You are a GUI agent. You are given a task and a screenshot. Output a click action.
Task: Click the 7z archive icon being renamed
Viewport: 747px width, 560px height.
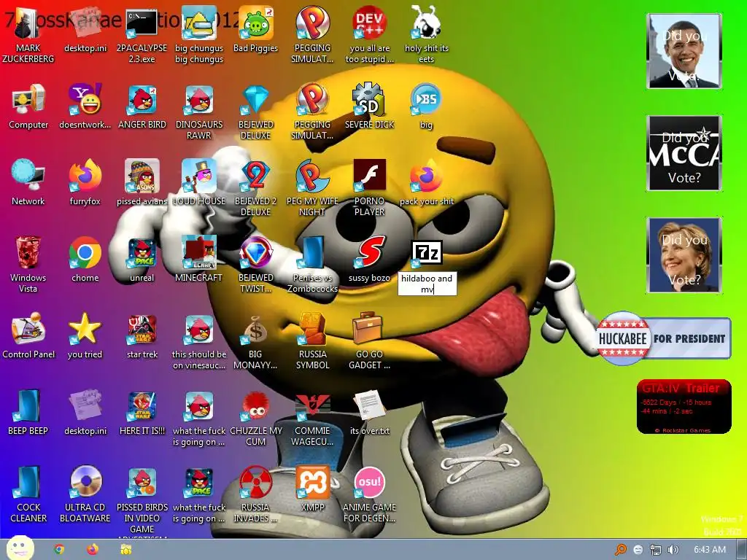point(426,253)
